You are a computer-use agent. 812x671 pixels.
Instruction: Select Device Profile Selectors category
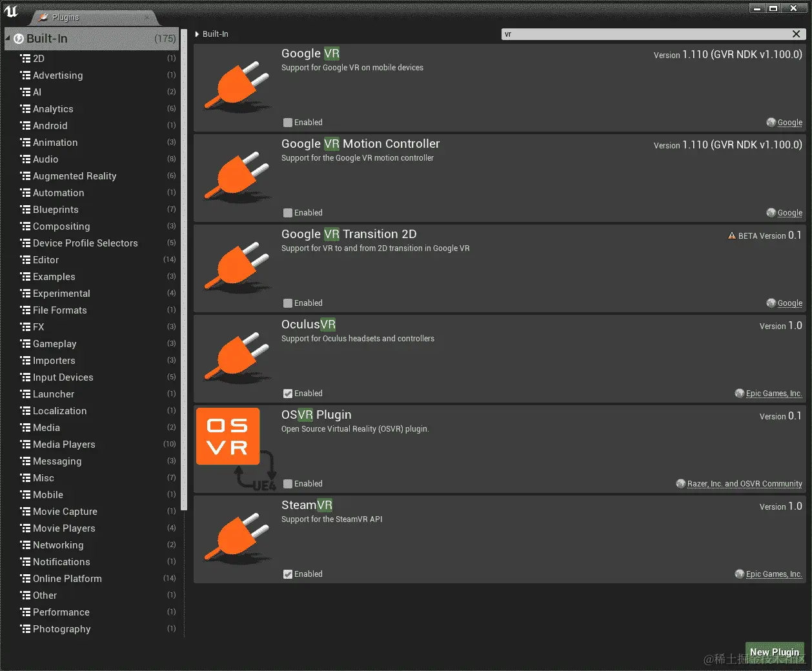pos(92,243)
